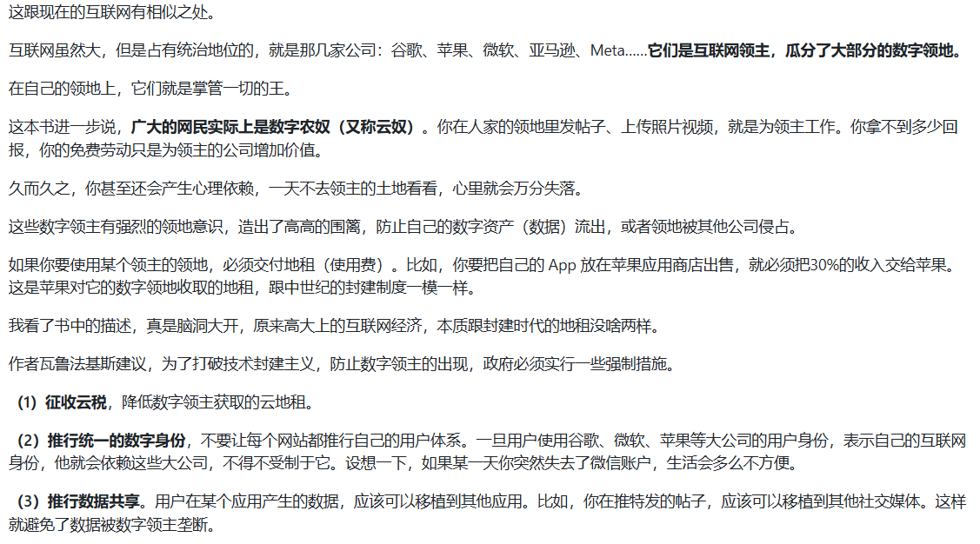This screenshot has height=544, width=980.
Task: Click the sentence "在自己的领地上,它们就是掌管一切的王"
Action: pos(150,89)
